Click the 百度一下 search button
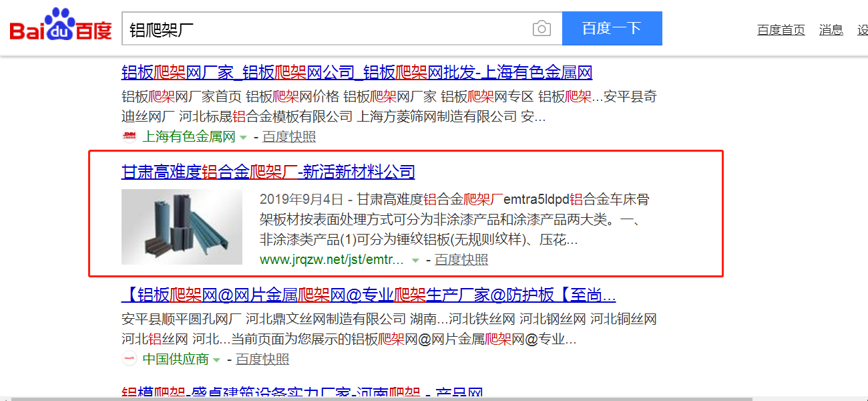Screen dimensions: 868x401 point(612,27)
